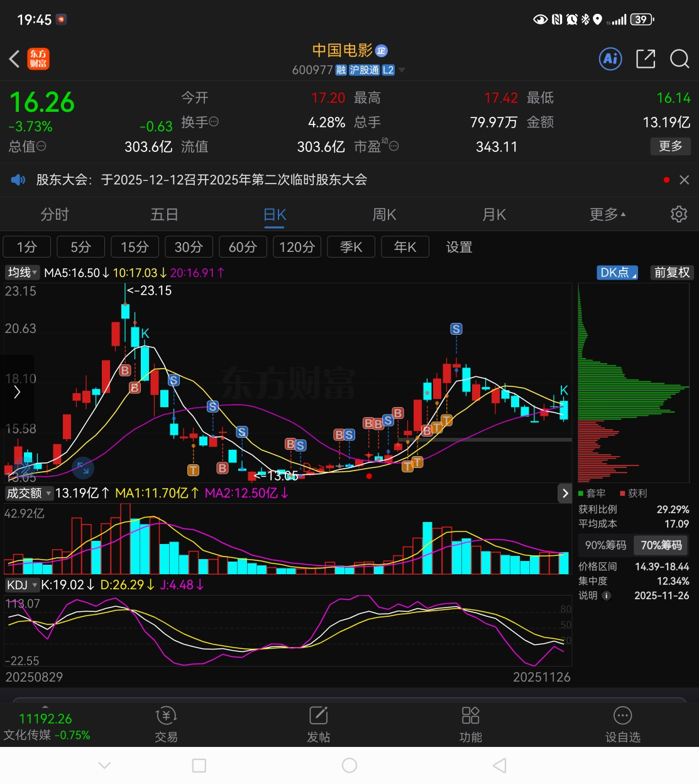The width and height of the screenshot is (699, 784).
Task: Tap the 沪股通 badge
Action: click(365, 70)
